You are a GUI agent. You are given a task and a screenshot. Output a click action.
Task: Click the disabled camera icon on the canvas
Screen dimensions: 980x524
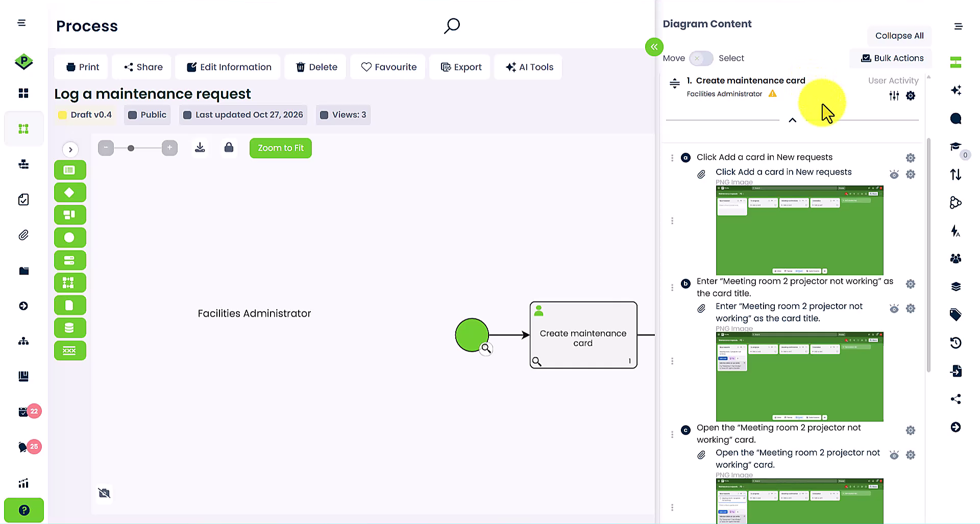tap(104, 493)
